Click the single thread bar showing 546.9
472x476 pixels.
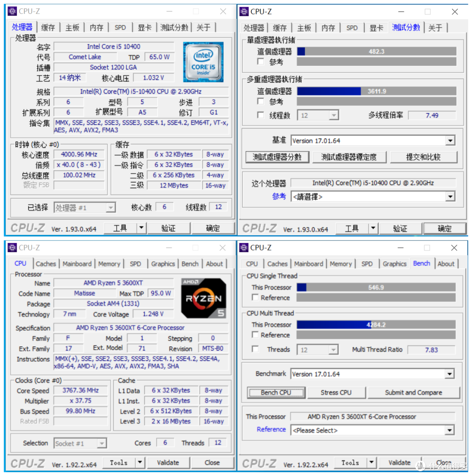click(376, 288)
